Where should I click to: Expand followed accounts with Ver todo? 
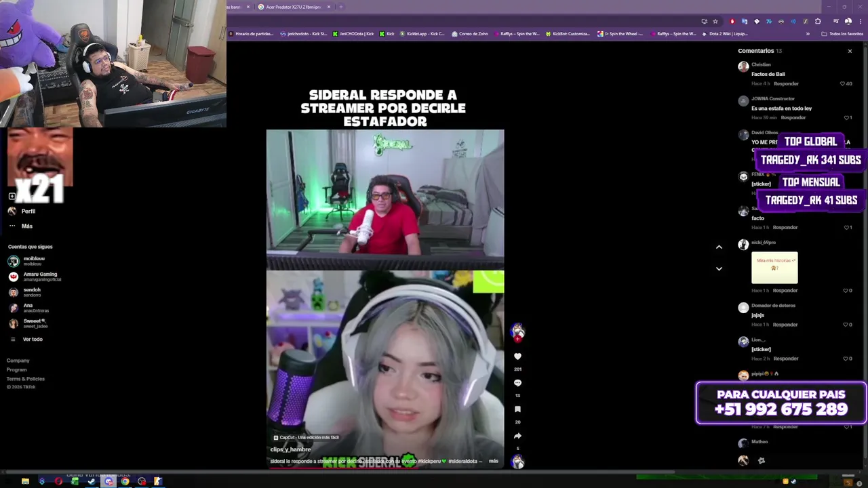click(x=26, y=339)
